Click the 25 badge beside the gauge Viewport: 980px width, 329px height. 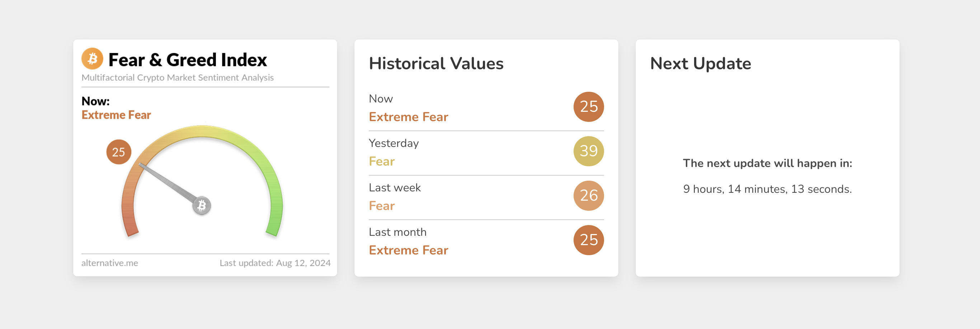119,152
